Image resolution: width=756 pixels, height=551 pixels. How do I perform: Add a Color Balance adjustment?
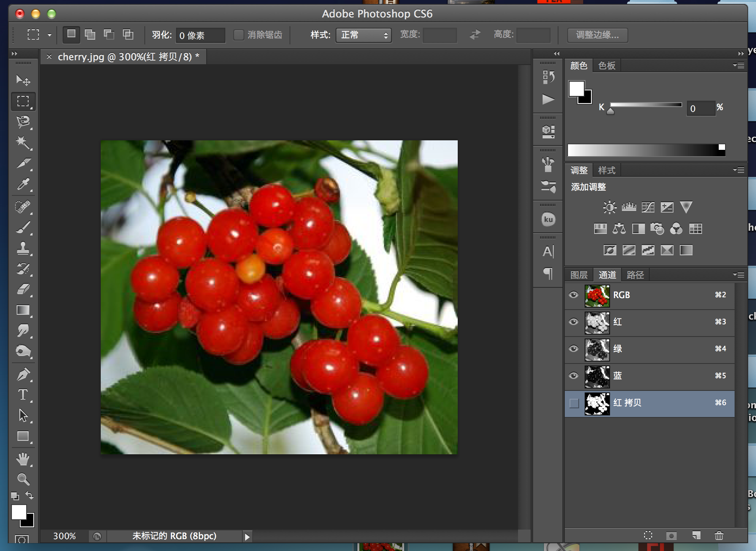(619, 229)
